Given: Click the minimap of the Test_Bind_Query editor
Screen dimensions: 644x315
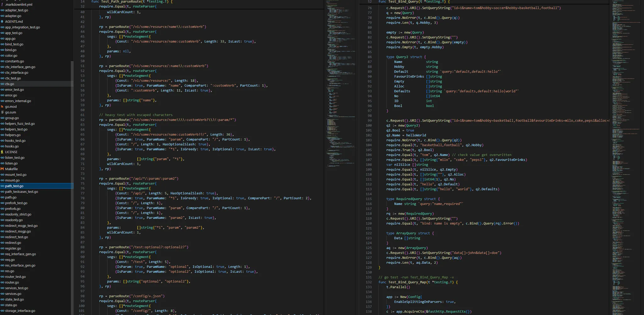Looking at the screenshot, I should tap(627, 157).
